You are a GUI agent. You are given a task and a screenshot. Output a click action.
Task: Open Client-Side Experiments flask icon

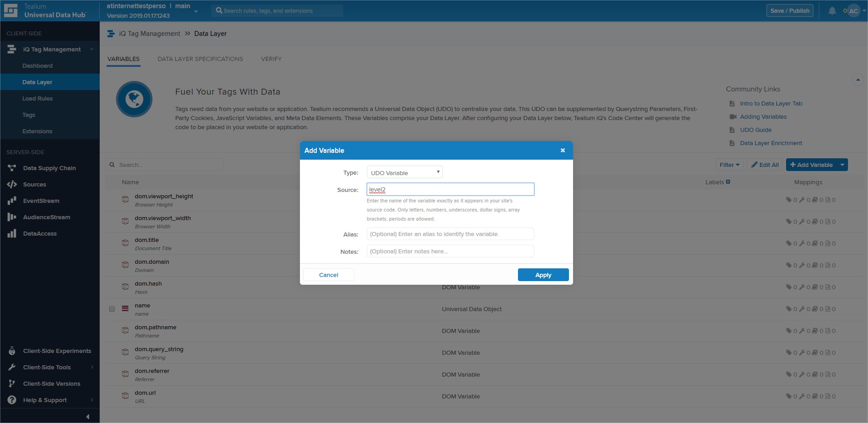tap(12, 351)
